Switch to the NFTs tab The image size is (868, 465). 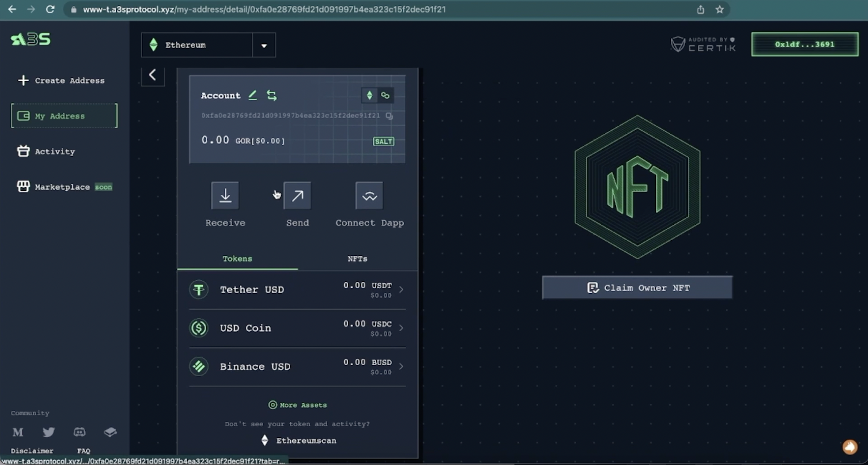pyautogui.click(x=358, y=259)
